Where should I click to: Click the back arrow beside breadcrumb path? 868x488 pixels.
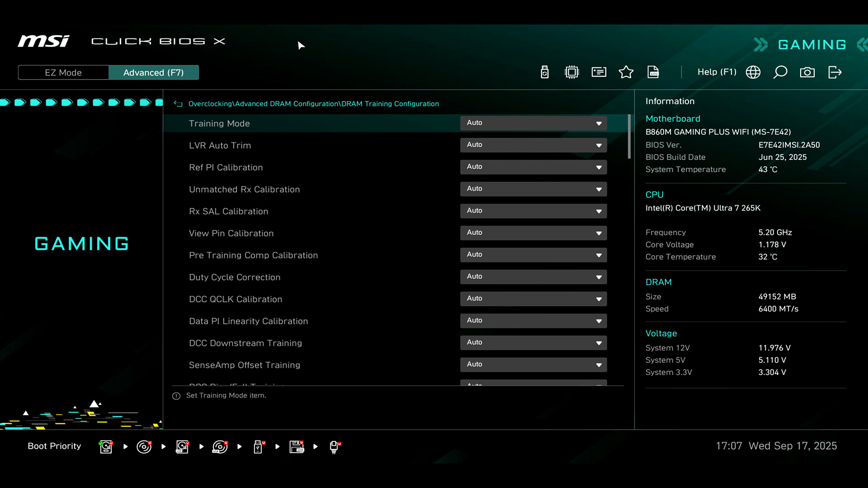[178, 104]
